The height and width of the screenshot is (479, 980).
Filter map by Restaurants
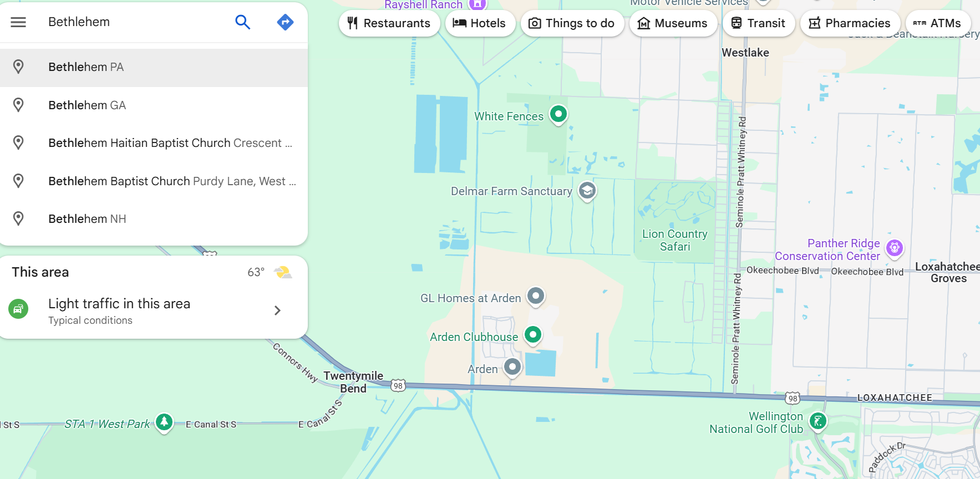[x=389, y=23]
